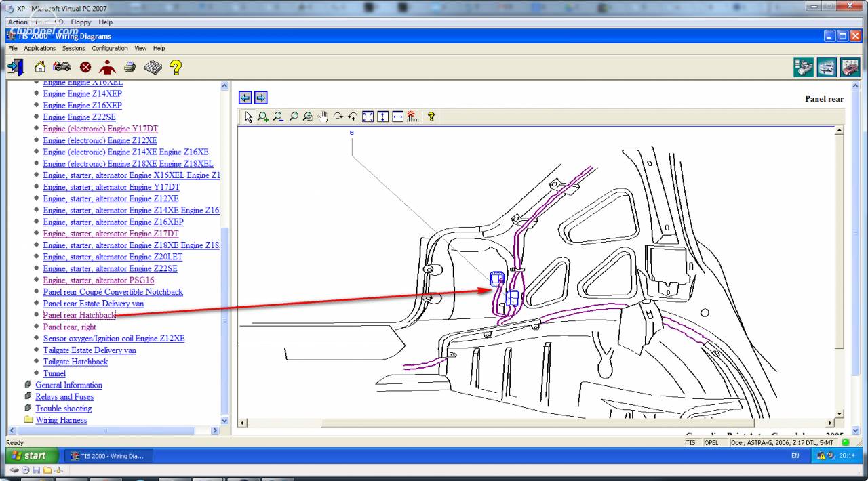Open Panel rear Estate Delivery van link
The image size is (868, 481).
(x=93, y=303)
